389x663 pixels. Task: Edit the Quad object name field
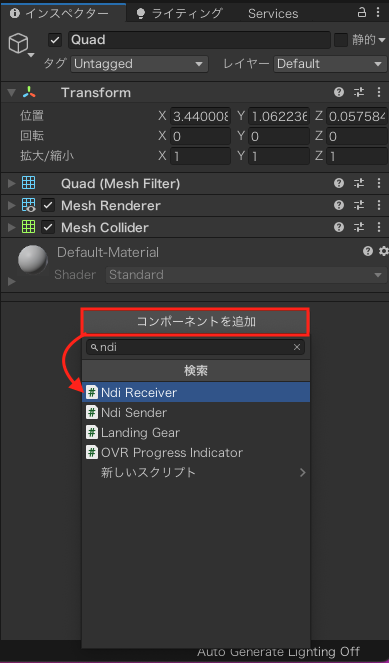click(x=199, y=40)
